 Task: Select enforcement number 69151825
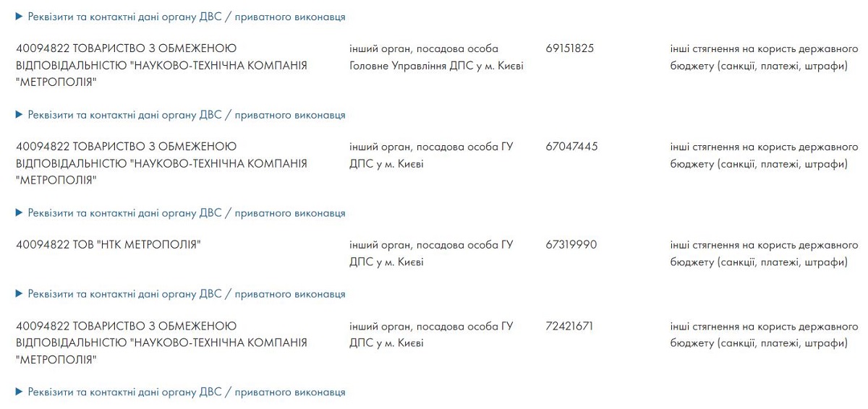tap(569, 48)
